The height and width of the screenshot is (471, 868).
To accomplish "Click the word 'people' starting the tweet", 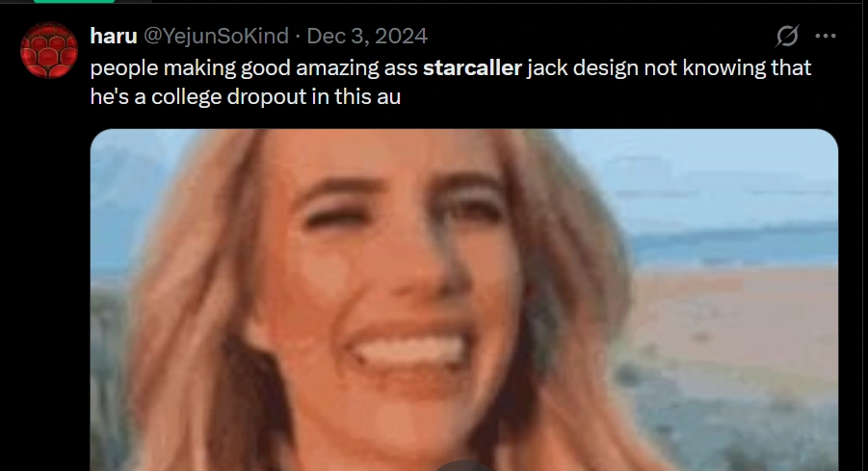I will (x=124, y=68).
